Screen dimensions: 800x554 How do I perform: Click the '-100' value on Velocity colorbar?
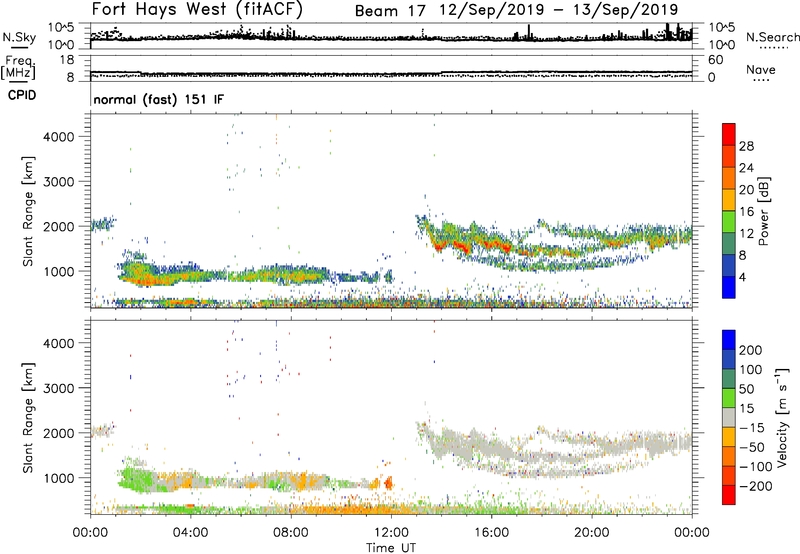(756, 467)
